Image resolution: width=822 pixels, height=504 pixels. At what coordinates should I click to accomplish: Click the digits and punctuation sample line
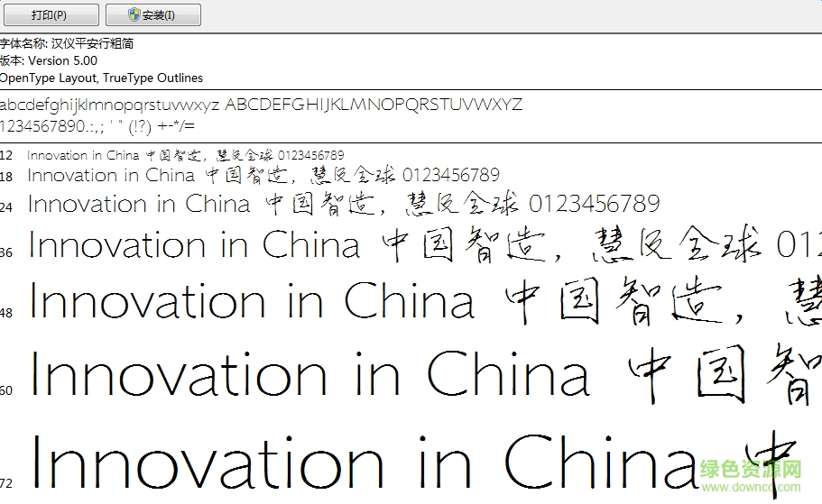97,126
